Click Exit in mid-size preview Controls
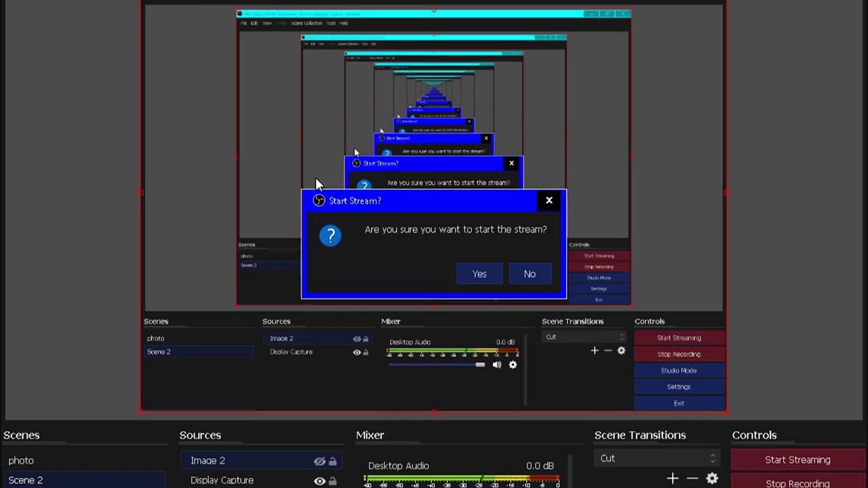The image size is (868, 488). (679, 403)
